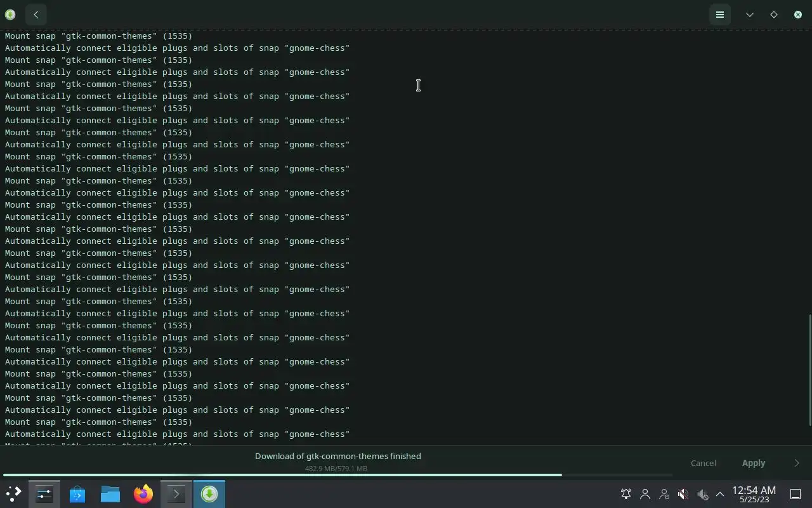Maximize the window with the diamond button
Image resolution: width=812 pixels, height=508 pixels.
click(x=774, y=15)
